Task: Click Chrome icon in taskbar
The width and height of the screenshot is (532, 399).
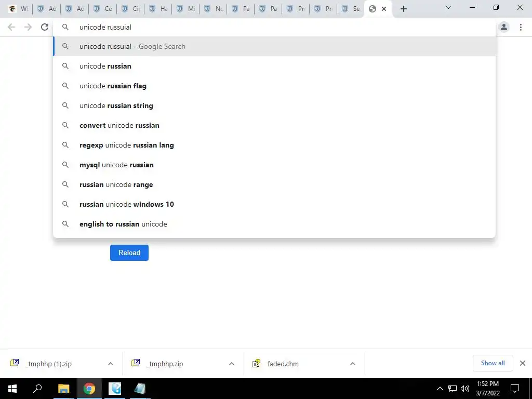Action: (x=89, y=389)
